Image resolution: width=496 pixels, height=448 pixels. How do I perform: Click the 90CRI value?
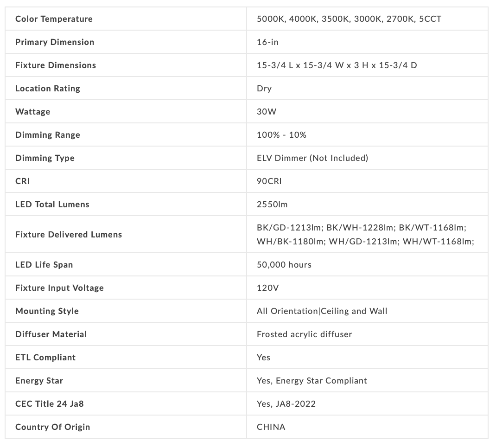click(269, 181)
